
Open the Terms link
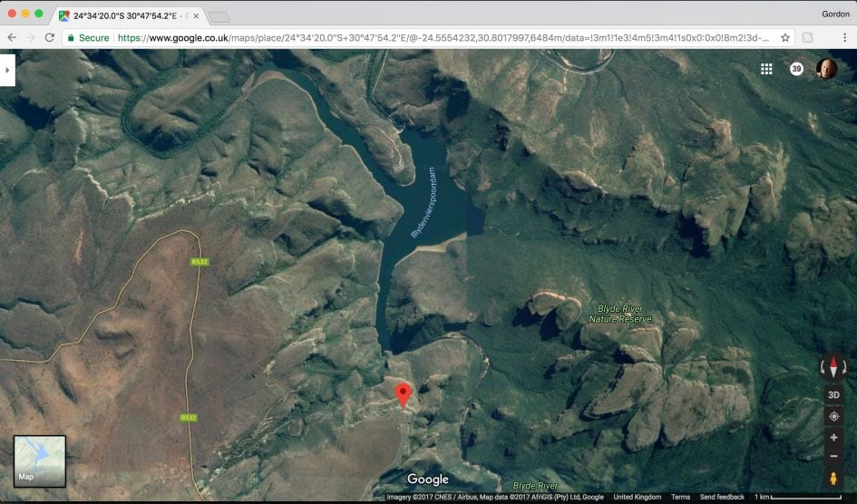[x=680, y=497]
